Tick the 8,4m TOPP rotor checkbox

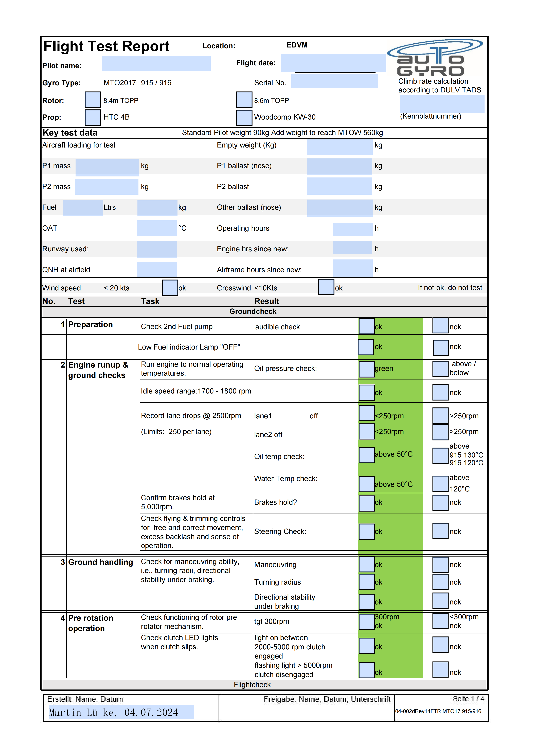coord(93,100)
